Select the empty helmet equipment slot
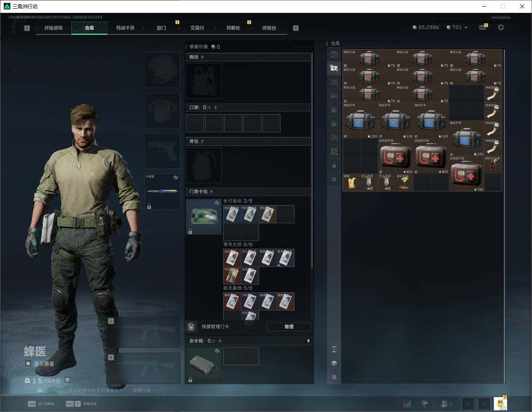This screenshot has height=412, width=532. coord(162,69)
